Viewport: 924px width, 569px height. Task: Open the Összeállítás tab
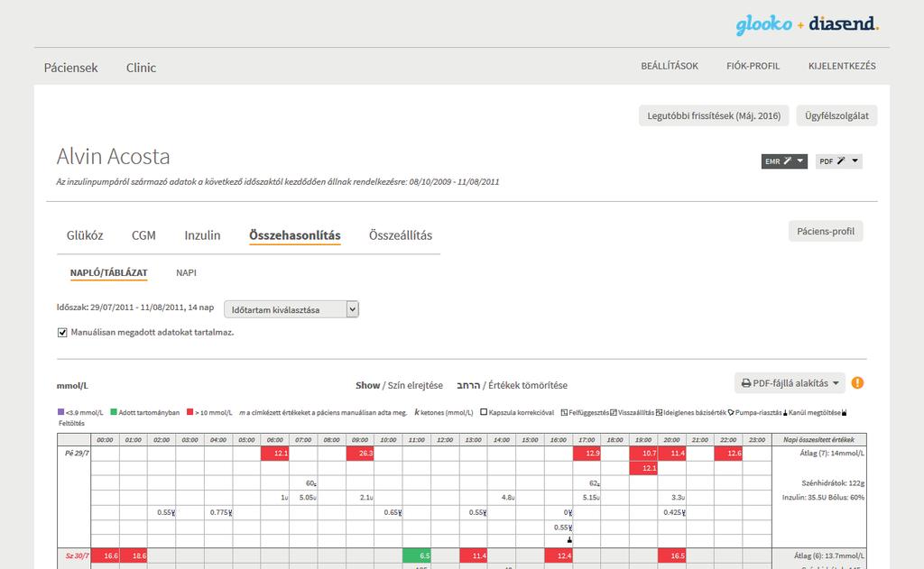pos(401,235)
